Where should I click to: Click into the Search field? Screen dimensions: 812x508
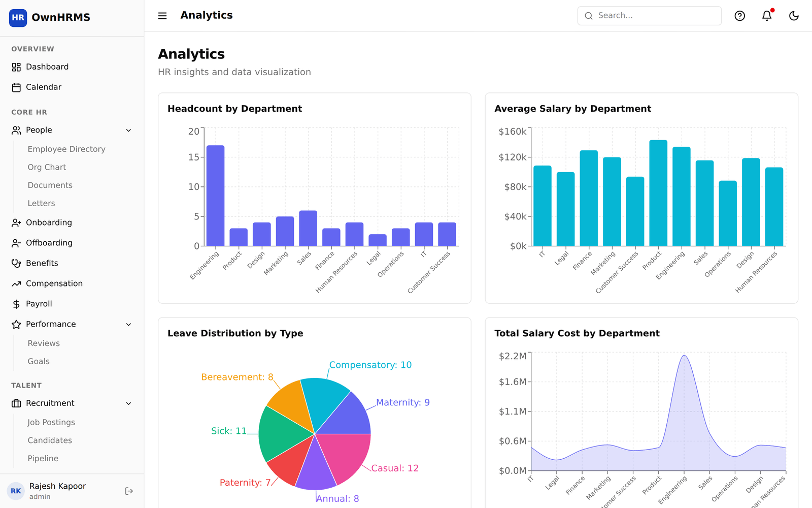click(x=650, y=16)
